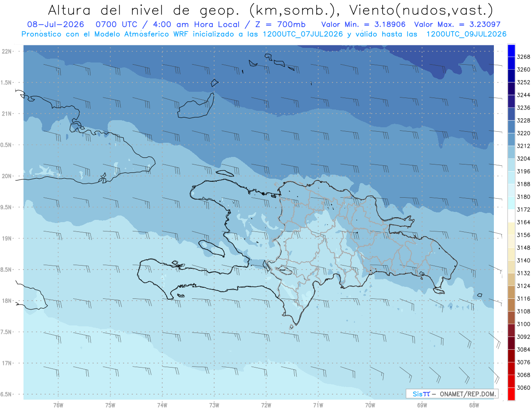Select the valid-until time '1200UTC_09JUL2026'
This screenshot has width=532, height=411.
[466, 34]
